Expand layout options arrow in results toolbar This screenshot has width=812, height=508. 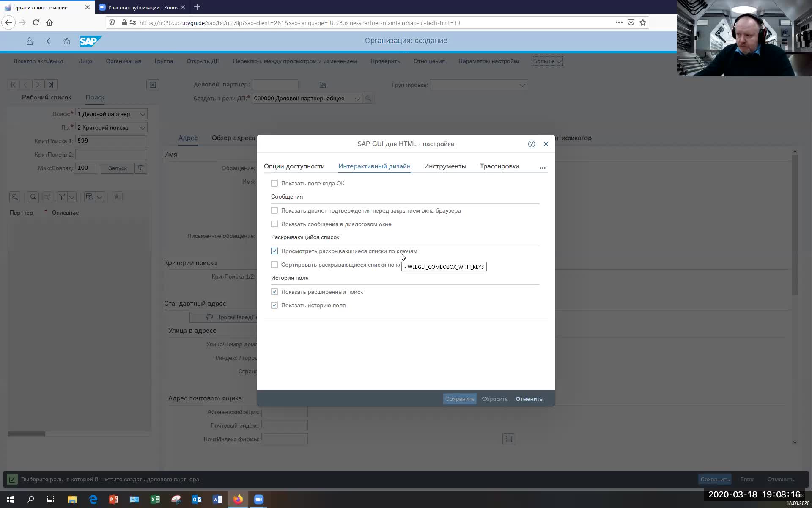tap(99, 197)
